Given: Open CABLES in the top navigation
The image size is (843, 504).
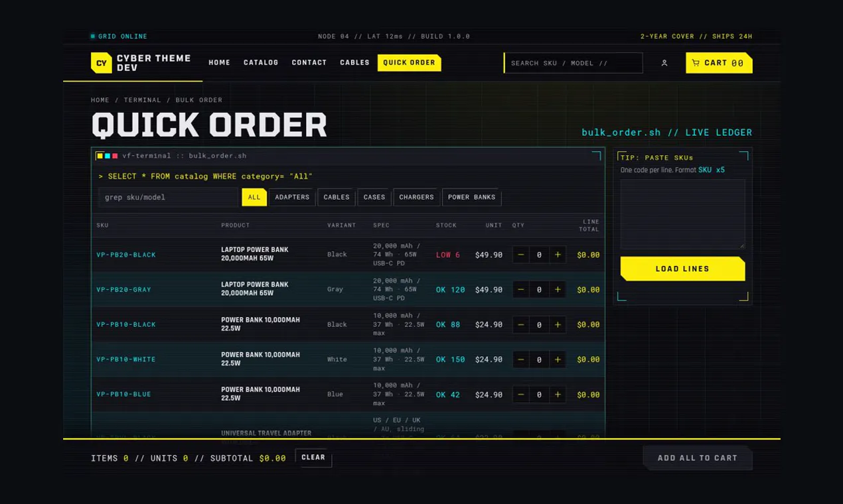Looking at the screenshot, I should [355, 63].
